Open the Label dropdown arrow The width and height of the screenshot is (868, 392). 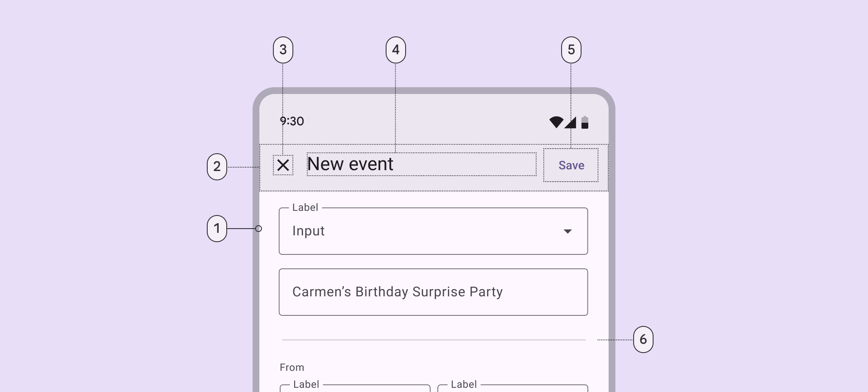(x=568, y=231)
